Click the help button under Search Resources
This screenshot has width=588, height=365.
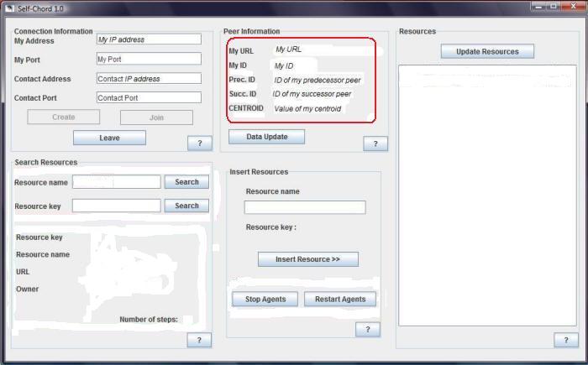tap(199, 340)
